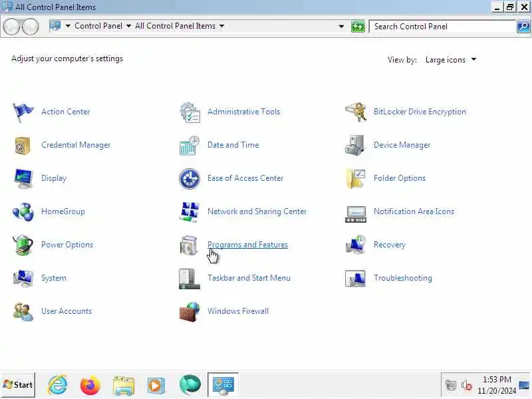532x399 pixels.
Task: Open the Display monitor icon
Action: [23, 178]
